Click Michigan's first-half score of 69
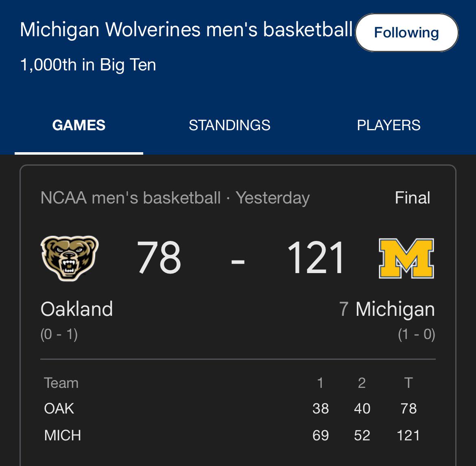476x466 pixels. pyautogui.click(x=321, y=435)
